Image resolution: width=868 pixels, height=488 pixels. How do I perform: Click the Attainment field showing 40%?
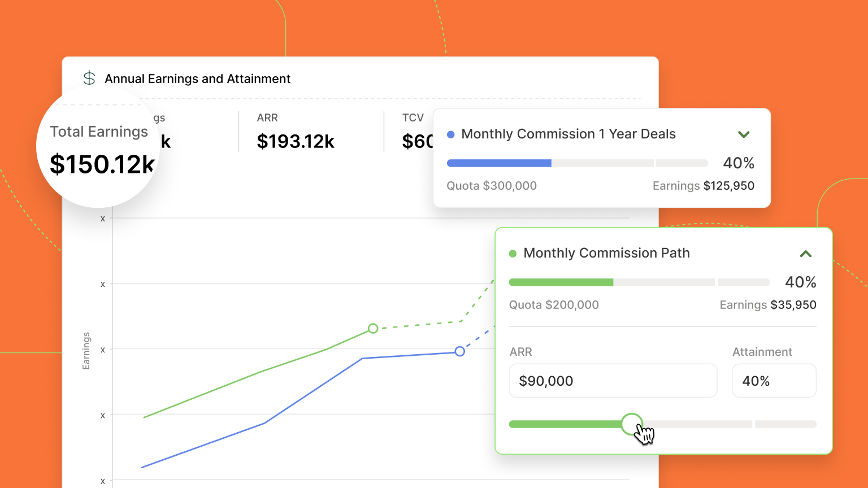pos(774,381)
